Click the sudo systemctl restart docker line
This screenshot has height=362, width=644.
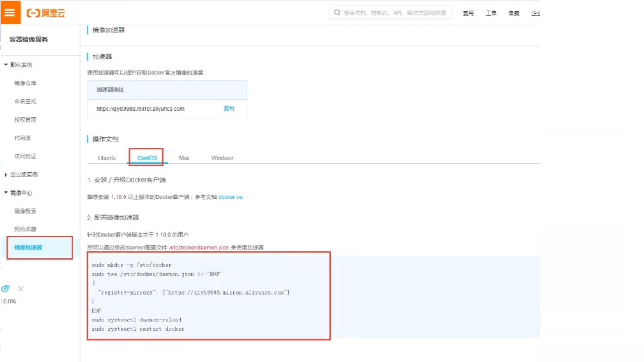[x=138, y=329]
